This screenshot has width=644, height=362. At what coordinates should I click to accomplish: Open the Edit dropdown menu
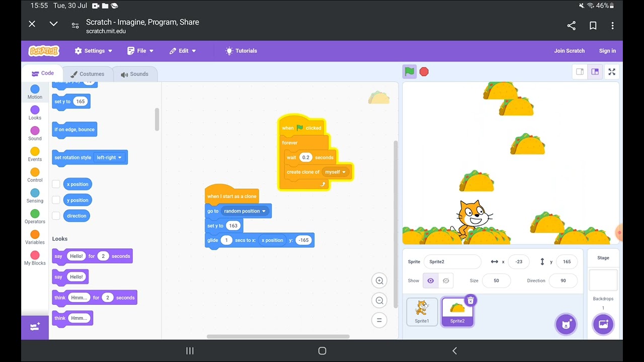pos(183,51)
